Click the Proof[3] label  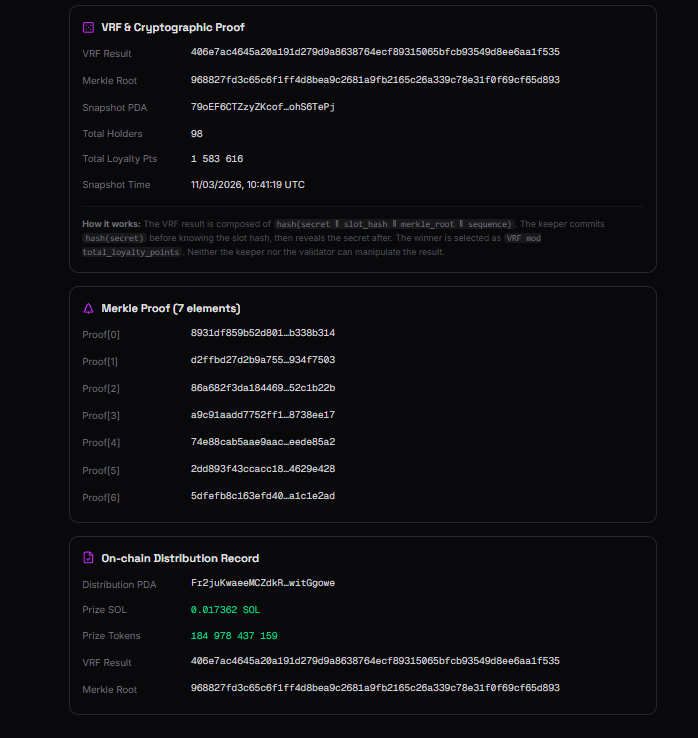pyautogui.click(x=101, y=416)
